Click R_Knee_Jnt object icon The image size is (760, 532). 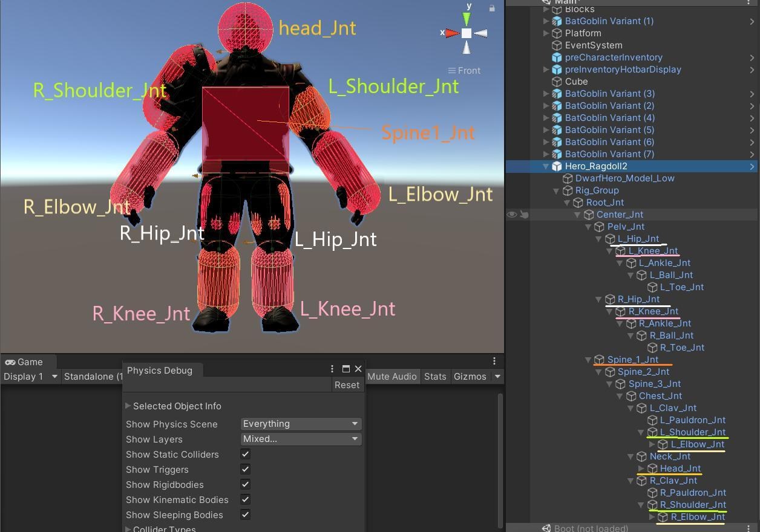[620, 311]
